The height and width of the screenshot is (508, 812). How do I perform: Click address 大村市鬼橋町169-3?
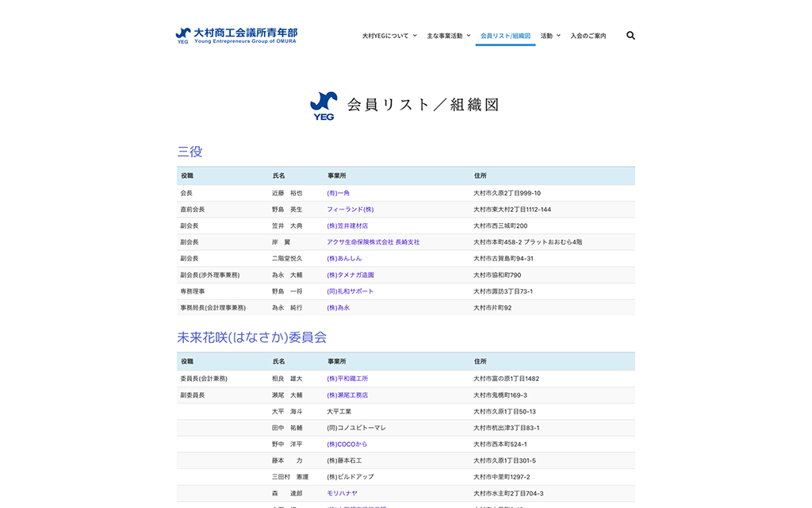[500, 395]
